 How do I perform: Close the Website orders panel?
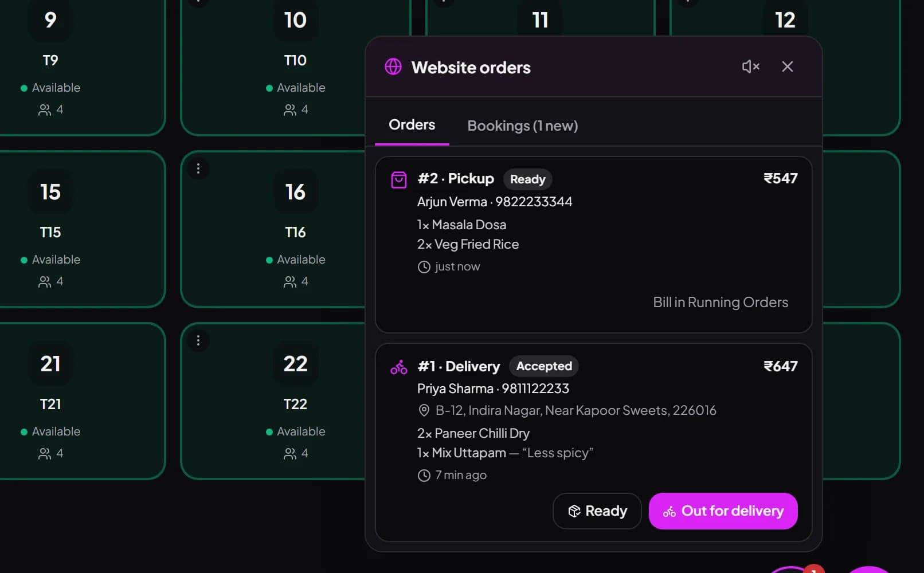tap(788, 66)
